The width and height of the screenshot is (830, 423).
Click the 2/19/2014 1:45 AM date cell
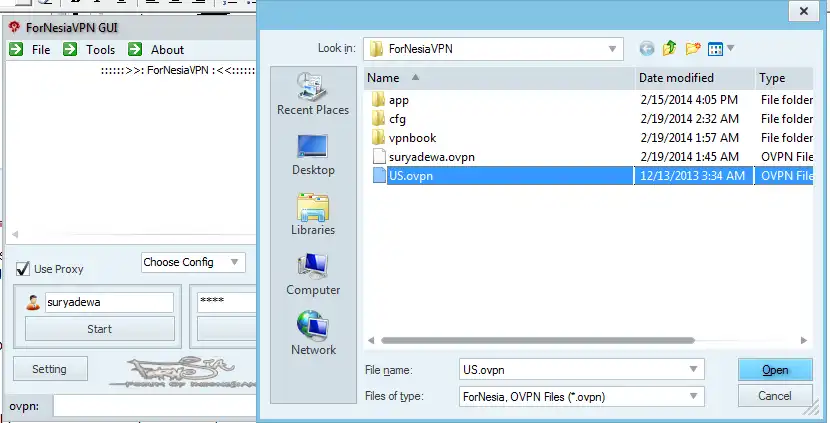pos(689,157)
